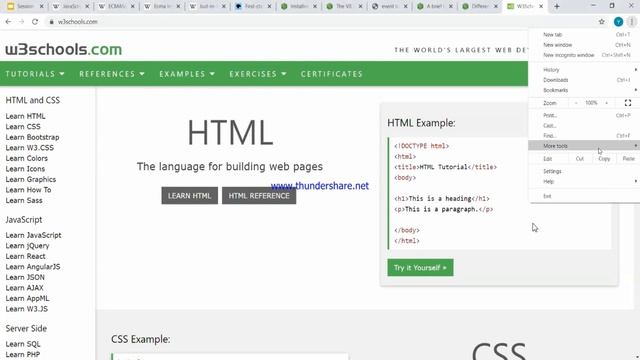Open Learn AngularJS in sidebar
This screenshot has height=360, width=640.
[x=33, y=267]
